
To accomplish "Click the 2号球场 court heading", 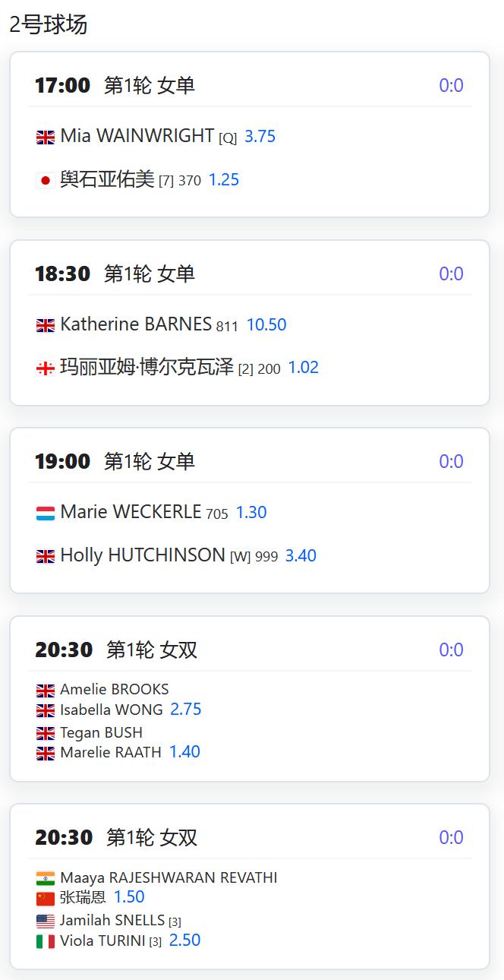I will pyautogui.click(x=48, y=24).
